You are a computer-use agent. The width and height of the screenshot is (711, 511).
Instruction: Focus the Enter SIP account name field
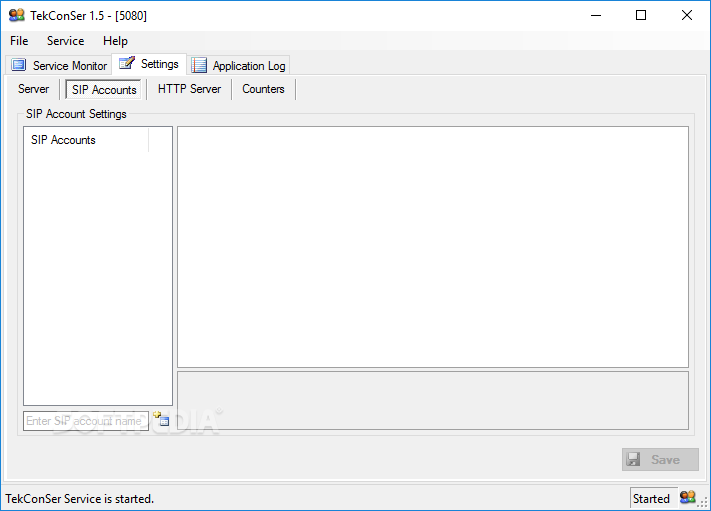coord(86,421)
